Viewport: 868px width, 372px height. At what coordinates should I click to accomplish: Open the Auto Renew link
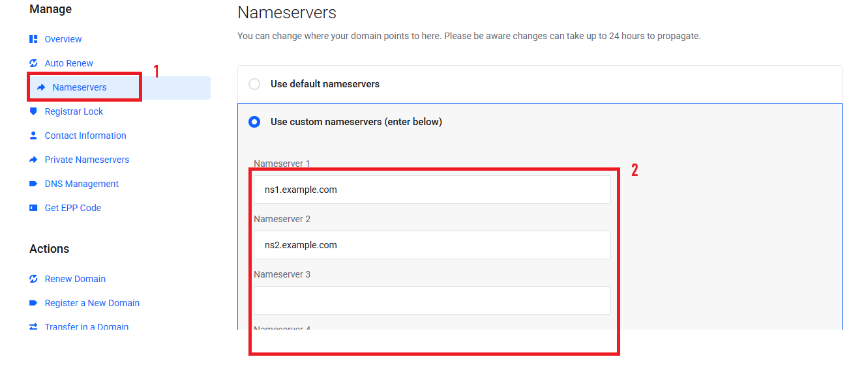click(69, 63)
